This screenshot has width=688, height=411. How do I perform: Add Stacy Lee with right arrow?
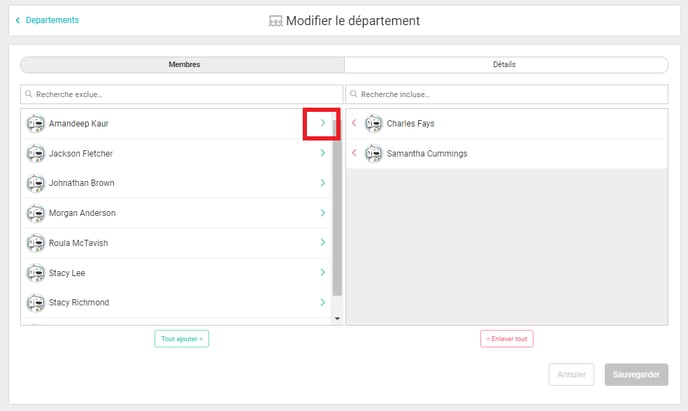click(322, 272)
